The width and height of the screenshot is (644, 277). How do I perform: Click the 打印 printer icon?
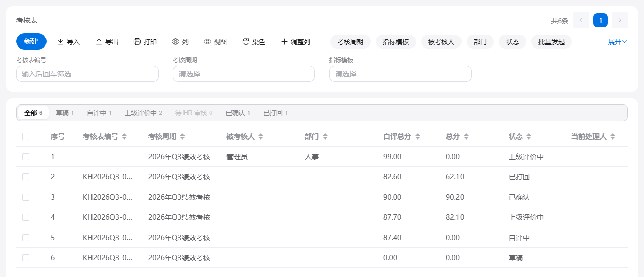point(137,42)
